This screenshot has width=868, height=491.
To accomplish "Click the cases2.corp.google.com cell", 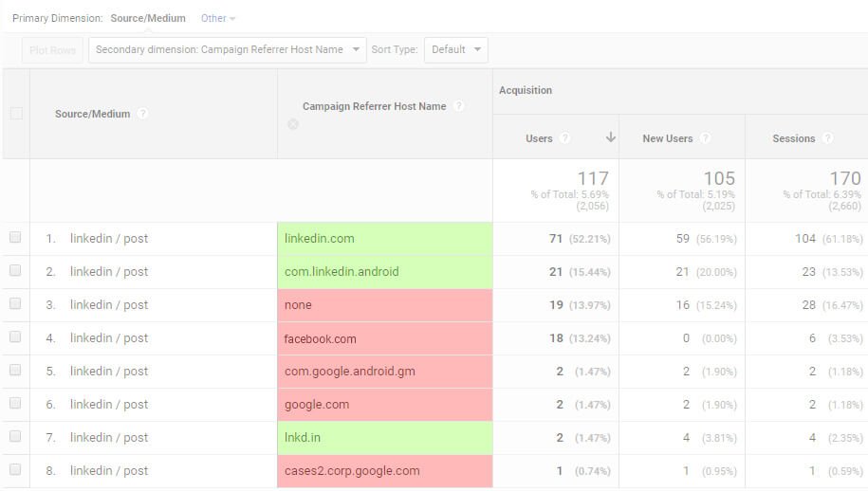I will pos(385,471).
